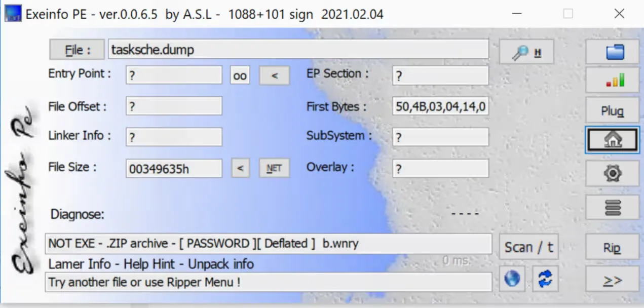This screenshot has width=644, height=308.
Task: Click the home icon button
Action: 612,140
